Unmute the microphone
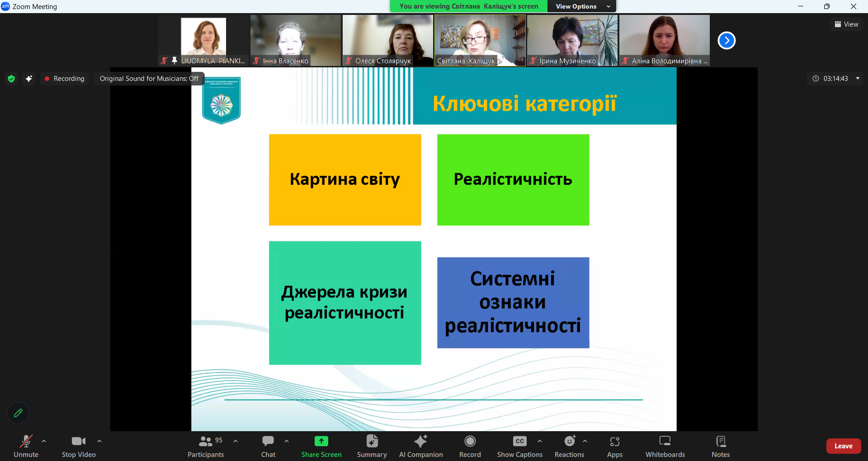Viewport: 868px width, 461px height. 26,446
